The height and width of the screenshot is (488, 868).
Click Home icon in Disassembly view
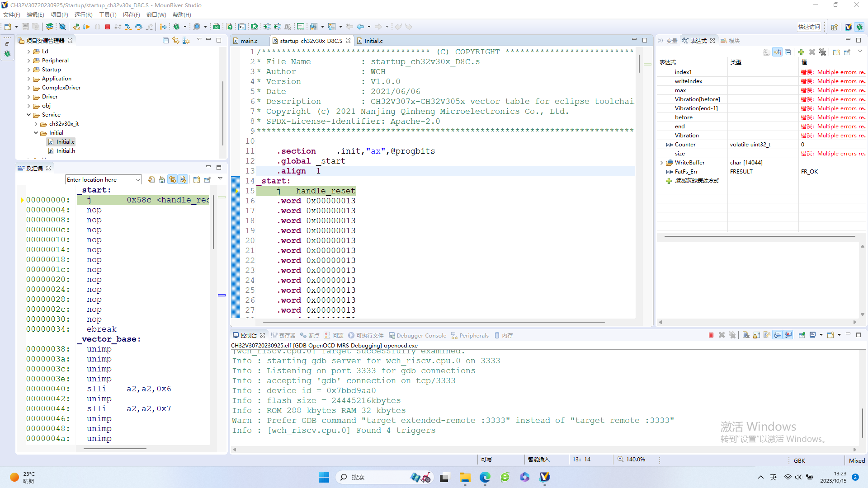click(162, 179)
